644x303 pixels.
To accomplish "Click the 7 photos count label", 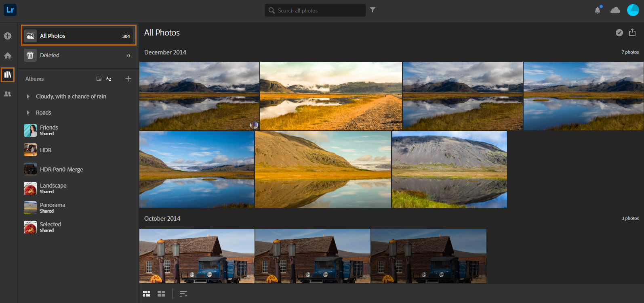I will 630,52.
